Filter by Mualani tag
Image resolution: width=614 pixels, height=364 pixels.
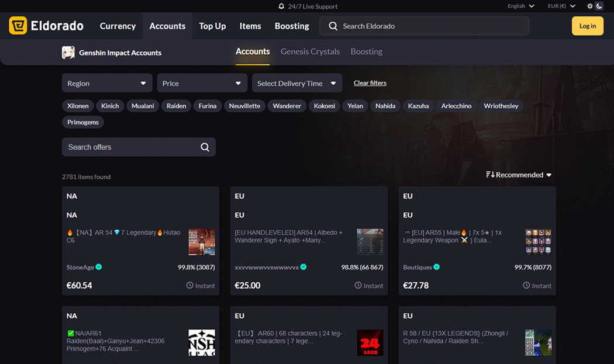[x=143, y=106]
